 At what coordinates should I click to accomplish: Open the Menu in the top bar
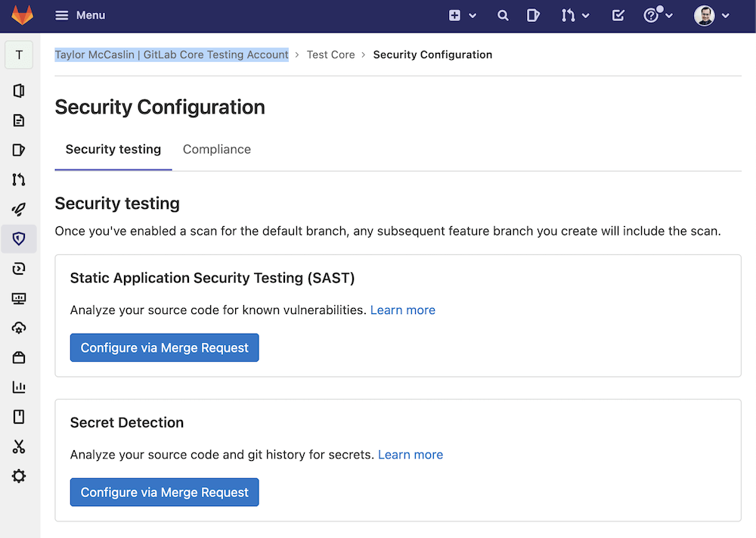point(79,15)
